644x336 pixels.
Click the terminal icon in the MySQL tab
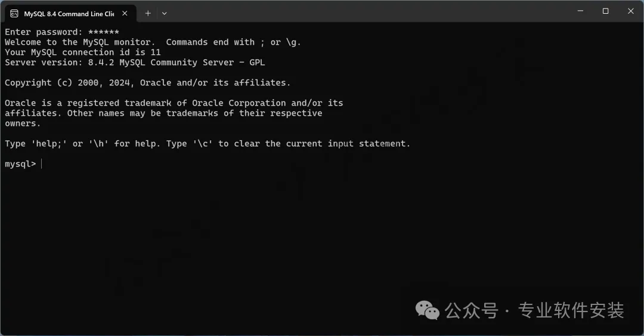click(14, 14)
